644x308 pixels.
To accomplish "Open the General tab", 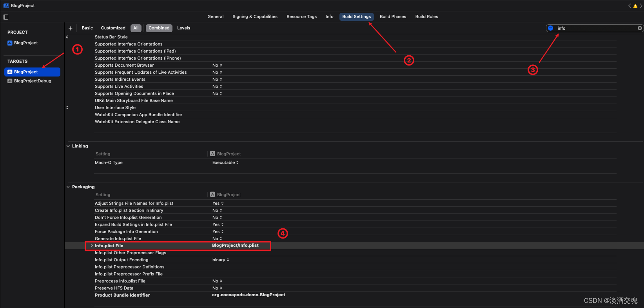I will 216,16.
